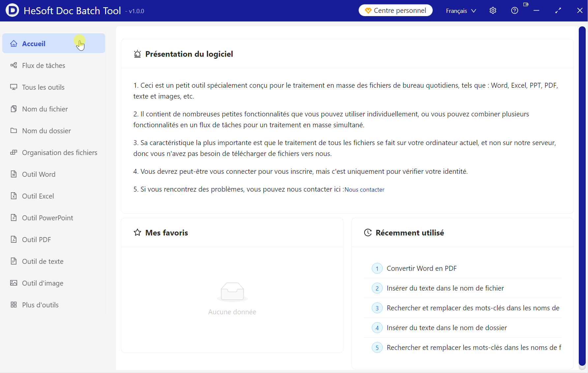Open the Centre personnel button
This screenshot has height=373, width=588.
(x=396, y=11)
